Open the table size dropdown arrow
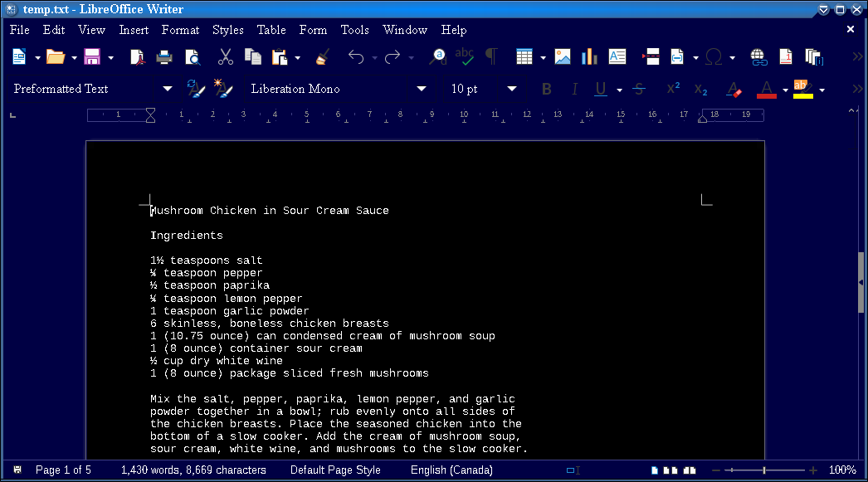This screenshot has width=868, height=482. pos(543,57)
